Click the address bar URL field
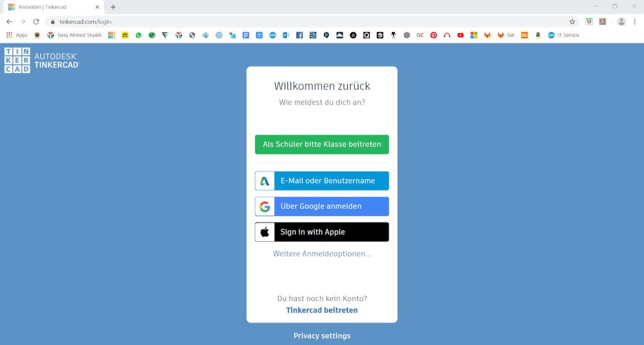644x345 pixels. click(x=312, y=22)
